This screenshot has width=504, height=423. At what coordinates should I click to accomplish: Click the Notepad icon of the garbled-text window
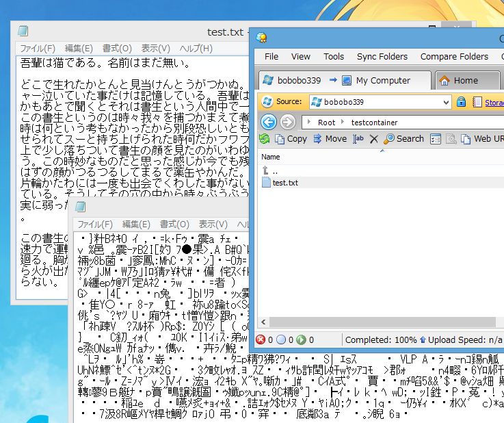(81, 207)
